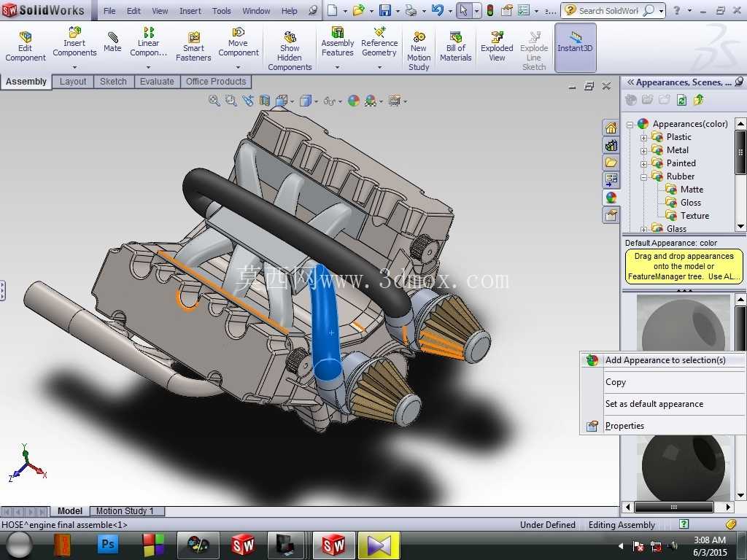Click the Save icon
This screenshot has width=747, height=560.
(384, 10)
